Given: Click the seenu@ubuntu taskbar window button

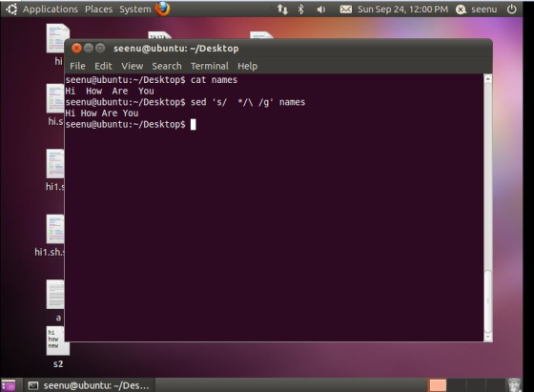Looking at the screenshot, I should coord(90,385).
